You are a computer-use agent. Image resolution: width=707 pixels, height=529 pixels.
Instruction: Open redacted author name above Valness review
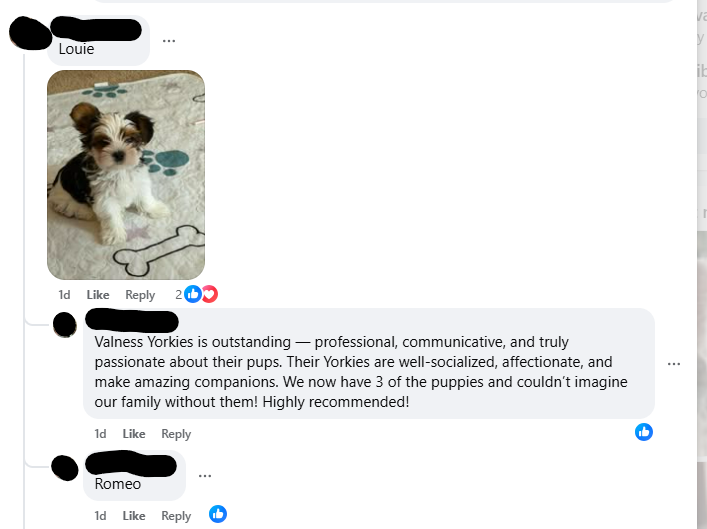132,321
